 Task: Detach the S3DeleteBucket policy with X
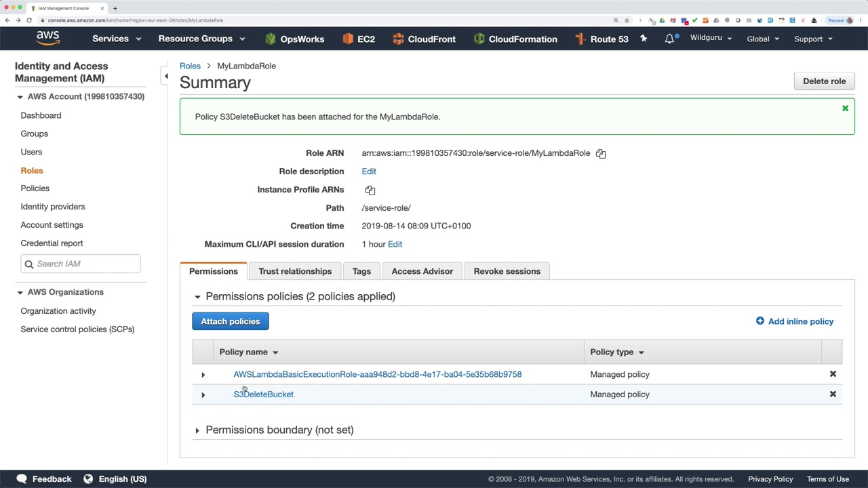833,394
